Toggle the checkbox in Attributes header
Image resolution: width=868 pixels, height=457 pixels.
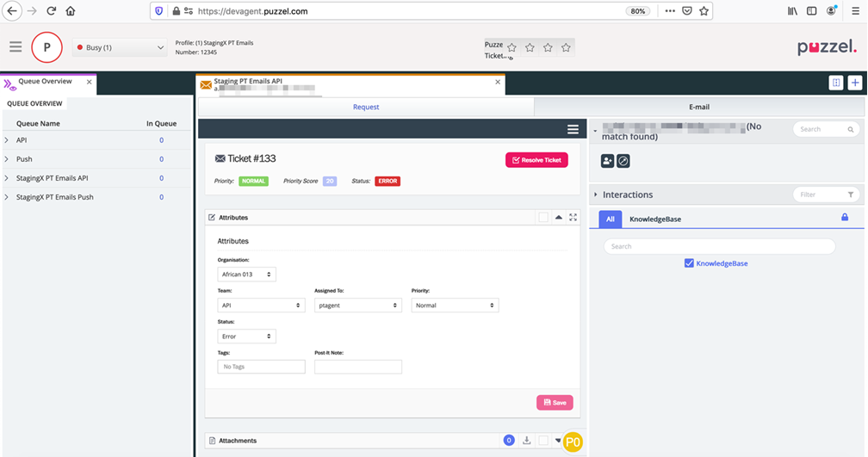[x=543, y=218]
